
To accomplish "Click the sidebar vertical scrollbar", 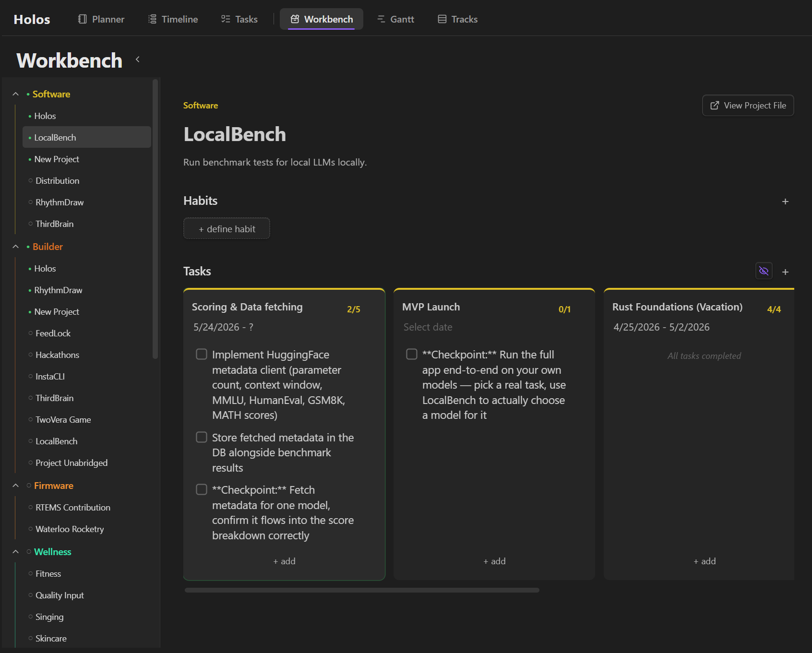I will point(155,219).
